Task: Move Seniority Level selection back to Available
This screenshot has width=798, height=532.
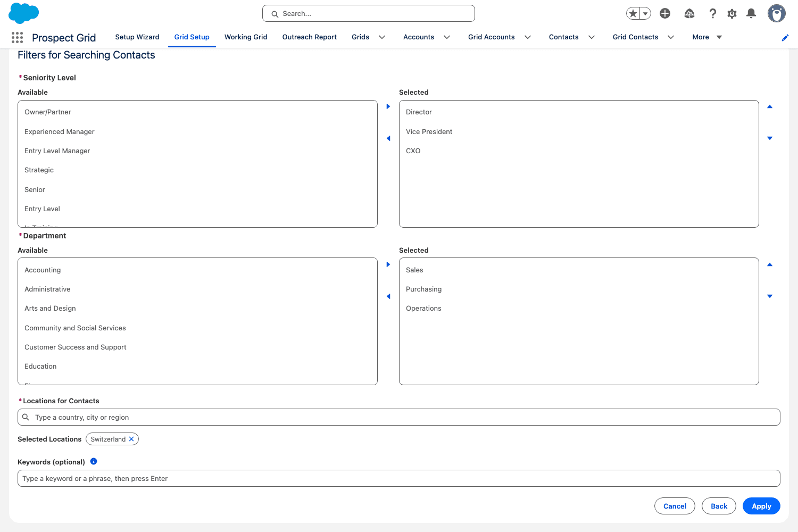Action: click(388, 138)
